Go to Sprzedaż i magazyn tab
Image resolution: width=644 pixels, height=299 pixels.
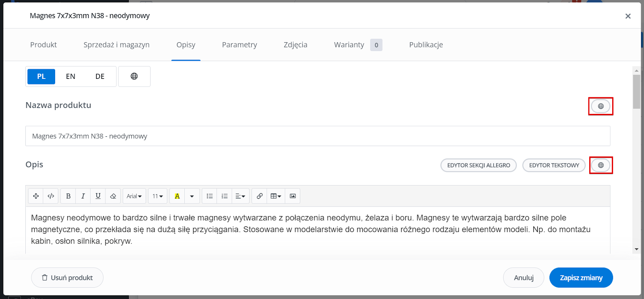pos(116,45)
